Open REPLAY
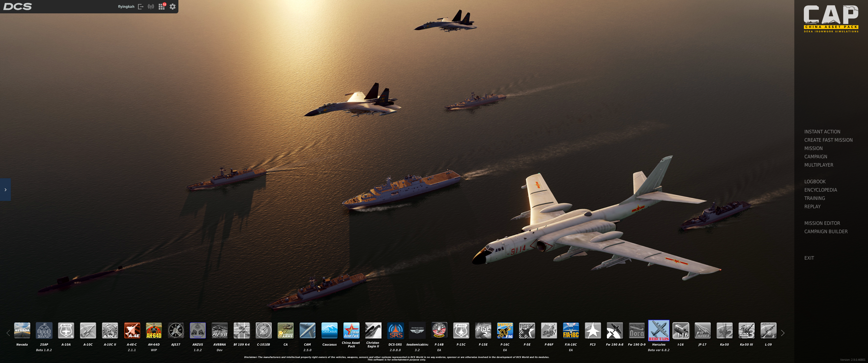This screenshot has height=363, width=868. coord(812,206)
